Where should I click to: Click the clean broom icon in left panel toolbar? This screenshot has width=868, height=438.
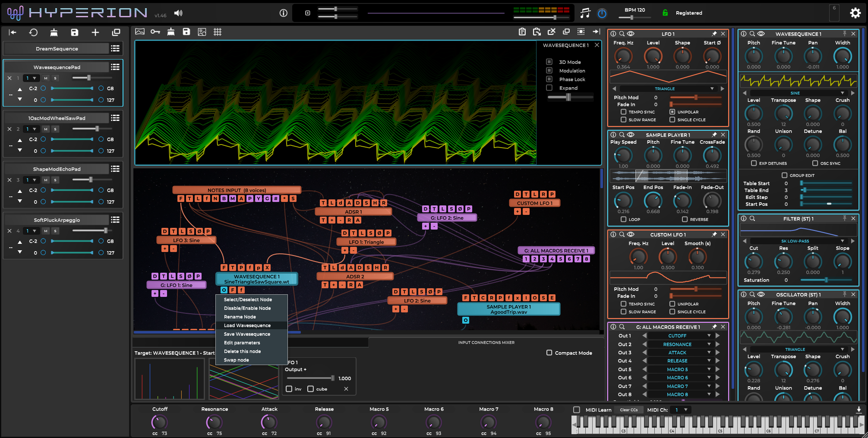54,32
